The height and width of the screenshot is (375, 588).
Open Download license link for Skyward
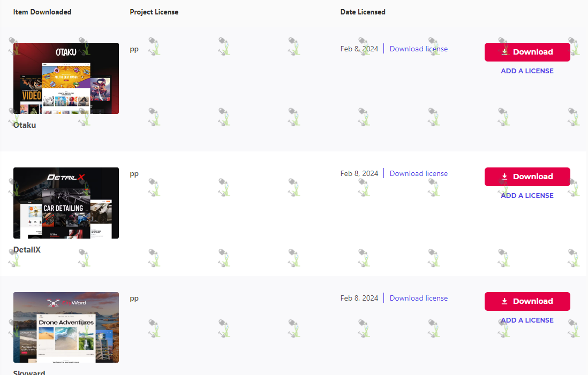tap(418, 298)
